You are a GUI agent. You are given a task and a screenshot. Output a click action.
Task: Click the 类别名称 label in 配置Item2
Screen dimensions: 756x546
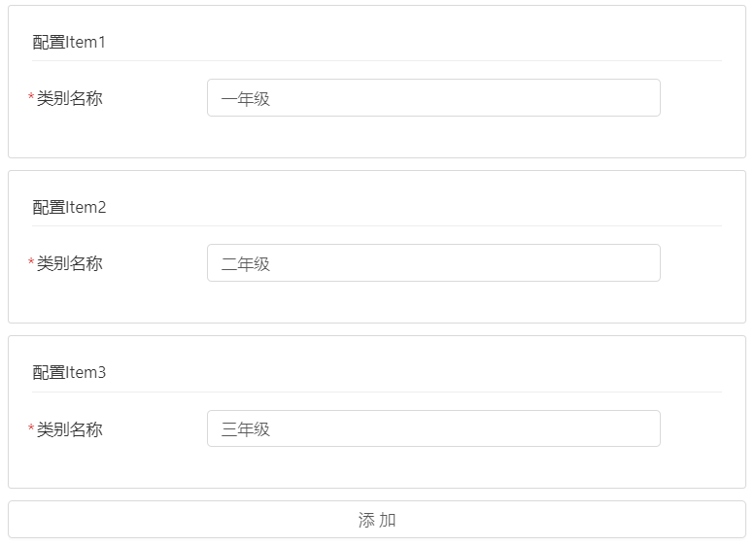click(x=69, y=263)
